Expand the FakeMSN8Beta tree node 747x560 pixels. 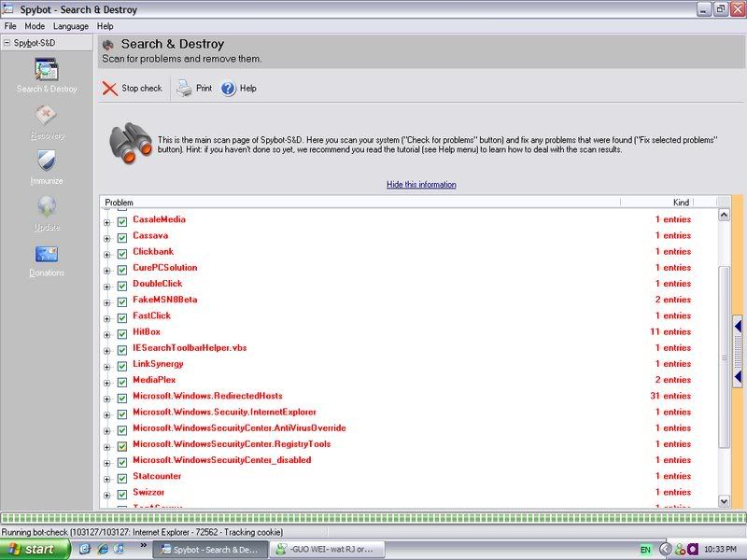pos(107,301)
